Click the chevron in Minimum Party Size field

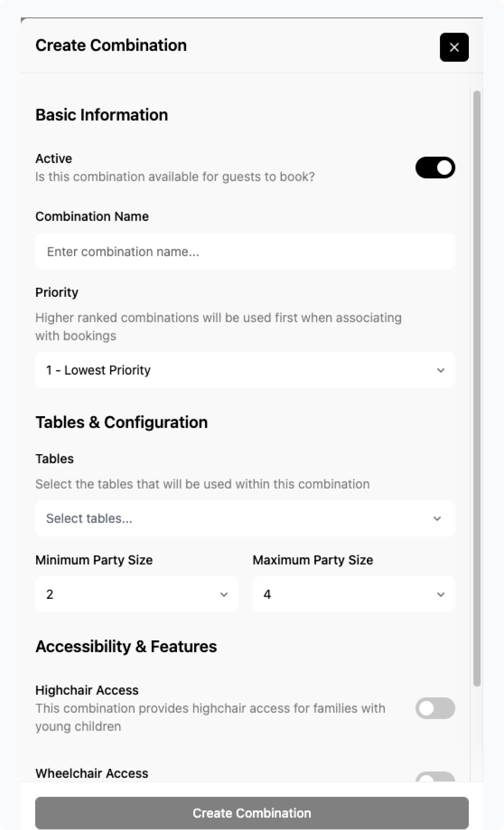224,595
